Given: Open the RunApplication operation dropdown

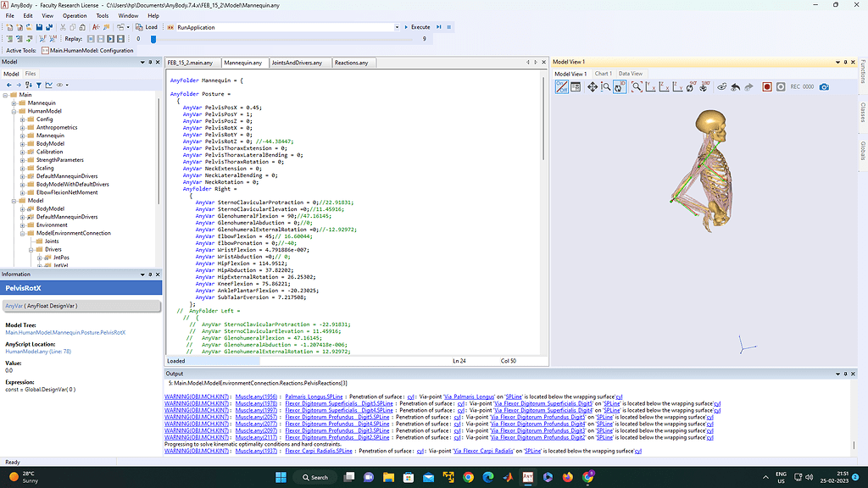Looking at the screenshot, I should point(396,27).
